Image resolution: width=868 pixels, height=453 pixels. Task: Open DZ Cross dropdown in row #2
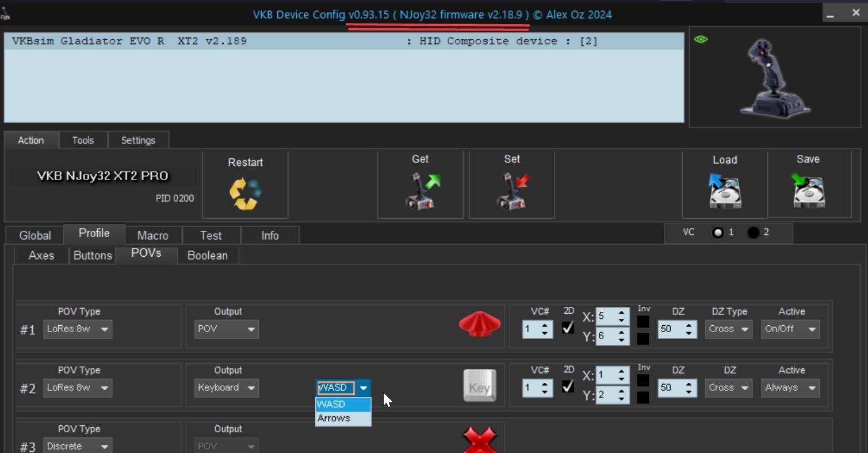coord(729,388)
